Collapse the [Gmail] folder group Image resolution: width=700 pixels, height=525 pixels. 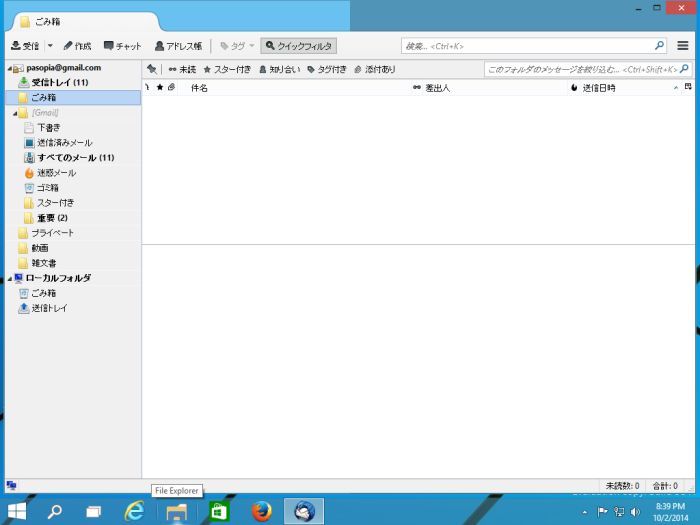pyautogui.click(x=15, y=113)
